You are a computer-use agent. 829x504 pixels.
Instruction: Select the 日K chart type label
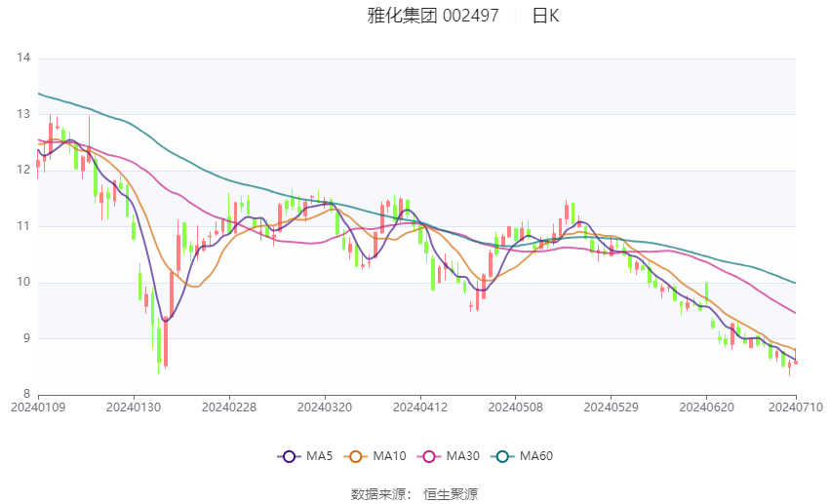(545, 16)
